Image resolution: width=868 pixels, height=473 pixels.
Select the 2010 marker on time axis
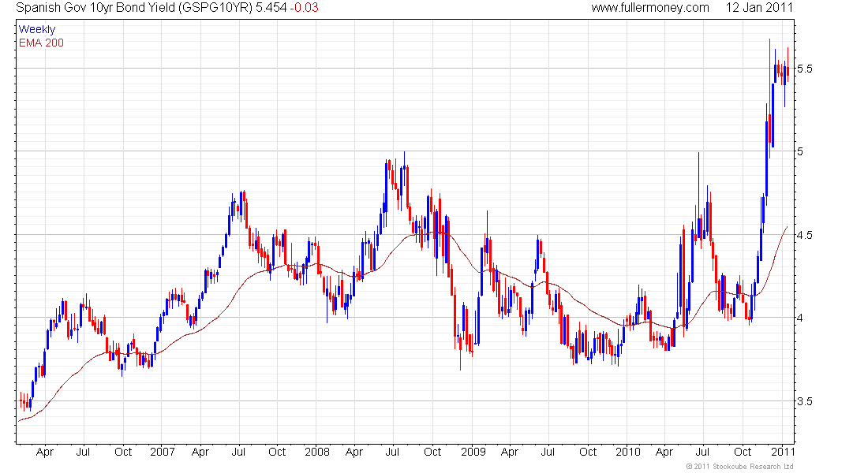[627, 453]
